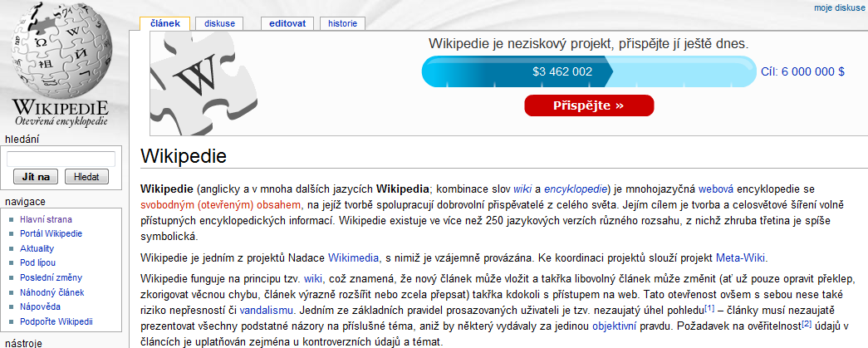Switch to the diskuse tab
Image resolution: width=868 pixels, height=348 pixels.
219,23
